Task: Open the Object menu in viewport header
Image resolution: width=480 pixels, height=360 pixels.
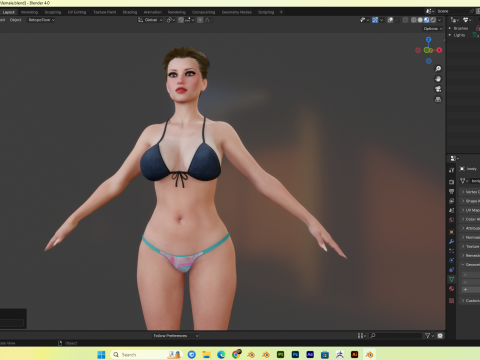Action: (16, 20)
